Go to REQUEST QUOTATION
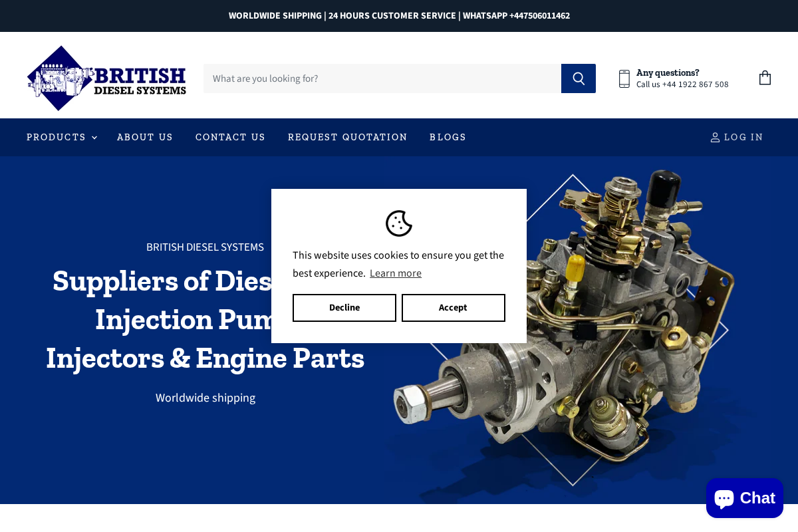 tap(347, 137)
